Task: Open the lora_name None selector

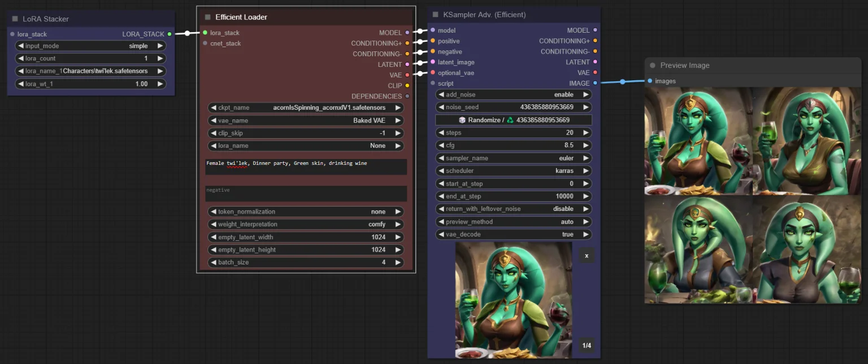Action: [306, 146]
